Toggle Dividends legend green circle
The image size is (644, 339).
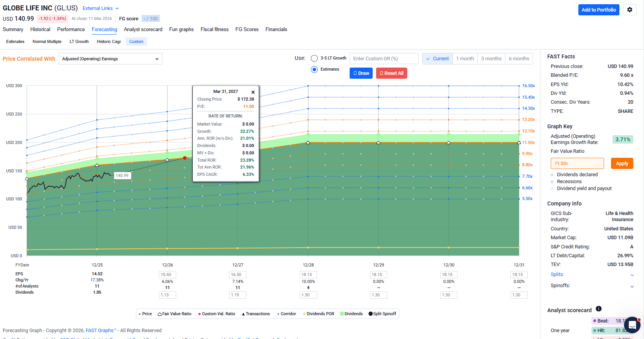click(x=342, y=314)
